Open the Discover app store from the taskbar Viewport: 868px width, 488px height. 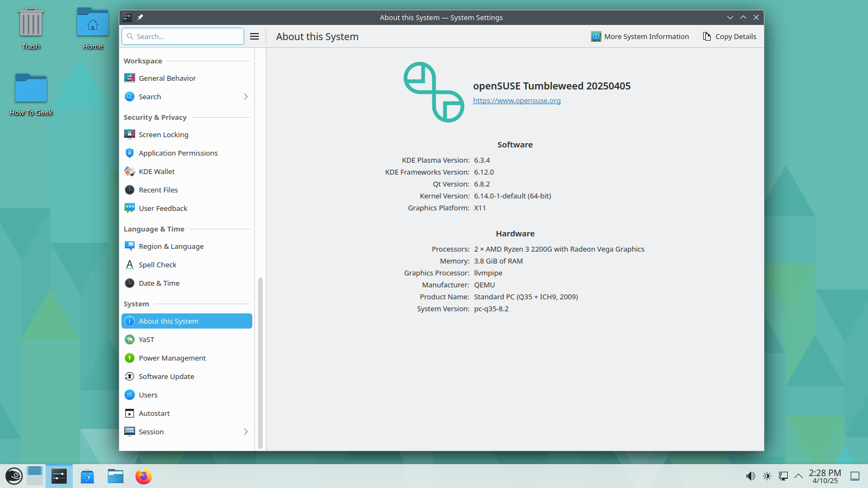pyautogui.click(x=87, y=476)
